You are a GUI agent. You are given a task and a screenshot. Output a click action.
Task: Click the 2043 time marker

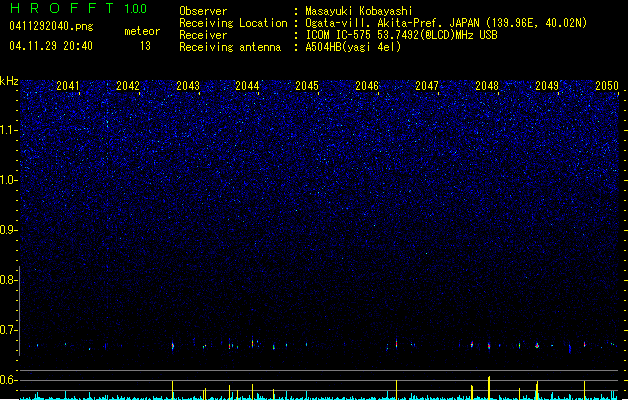(x=188, y=86)
